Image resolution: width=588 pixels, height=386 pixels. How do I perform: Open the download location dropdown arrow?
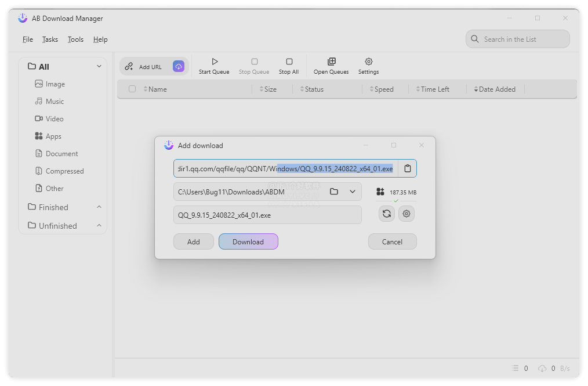[x=351, y=191]
